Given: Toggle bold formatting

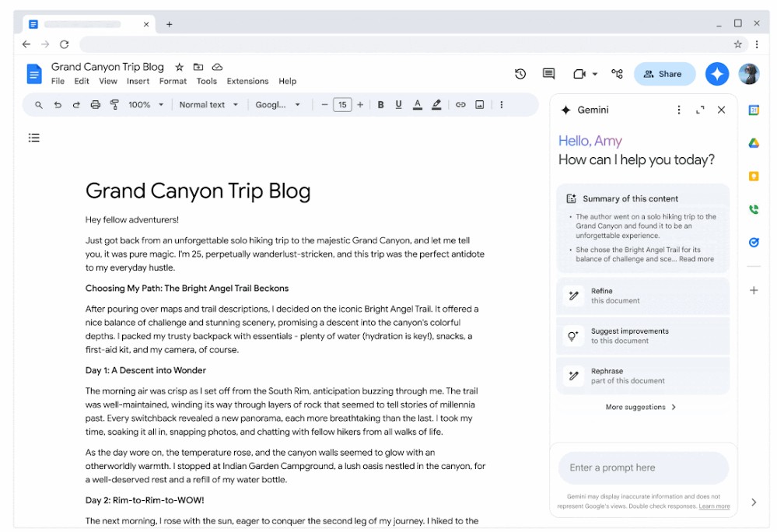Looking at the screenshot, I should click(380, 105).
